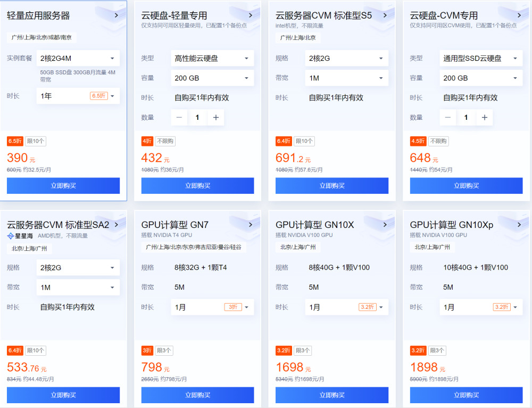The width and height of the screenshot is (532, 408).
Task: Purchase the 691.2元 CVM 标准型S5
Action: coord(332,185)
